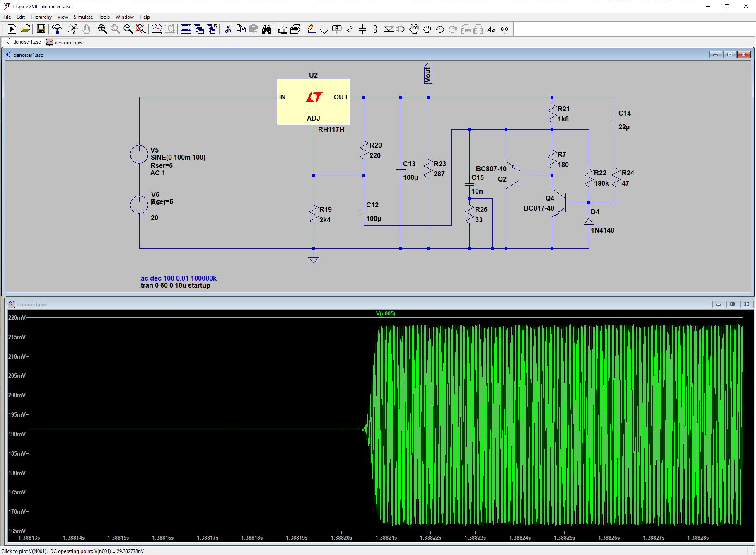Select voltage source V5 symbol
This screenshot has width=756, height=555.
click(139, 155)
